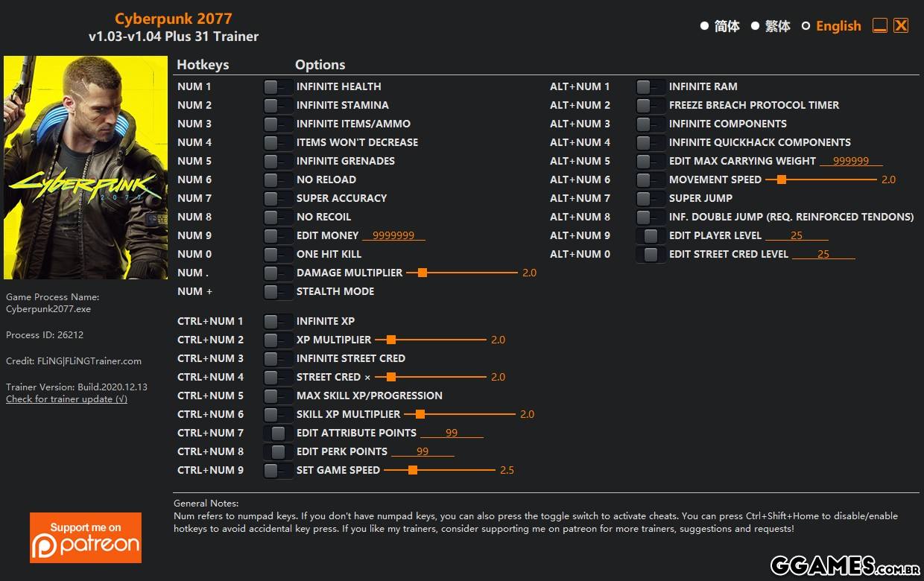Screen dimensions: 924x581
Task: Click the Damage Multiplier slider handle
Action: [422, 273]
